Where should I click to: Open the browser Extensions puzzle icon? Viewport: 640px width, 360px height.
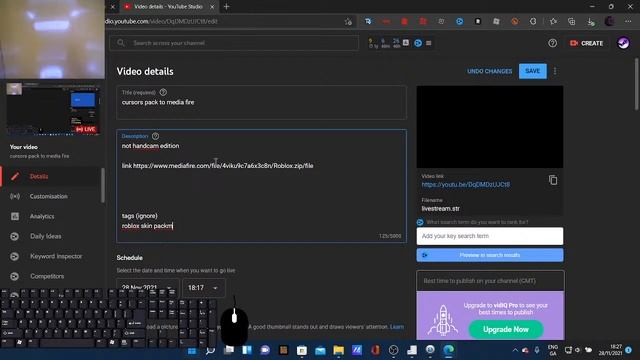533,21
